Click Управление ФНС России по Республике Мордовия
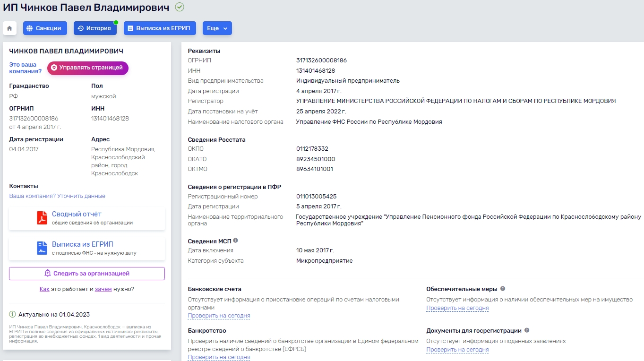644x361 pixels. 369,122
